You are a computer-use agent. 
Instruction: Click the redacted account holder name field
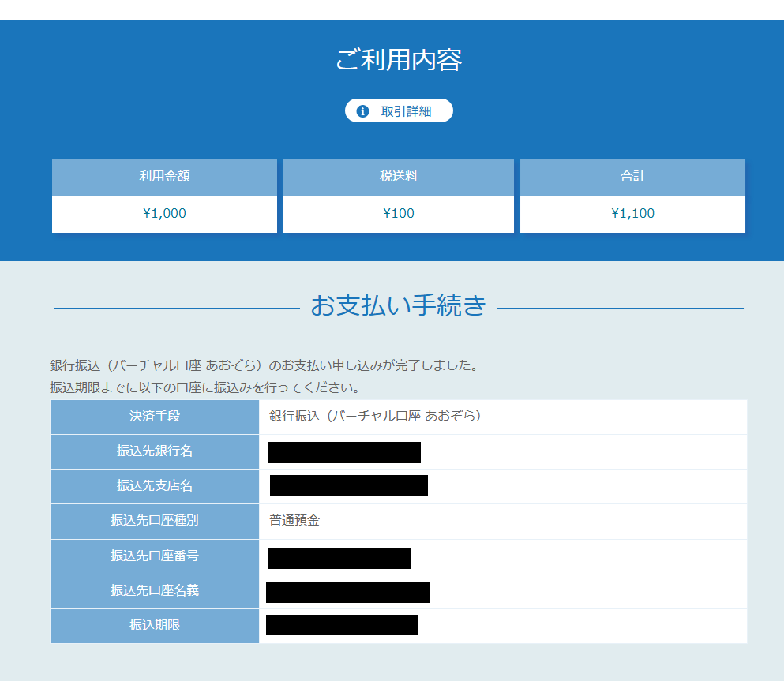(348, 591)
